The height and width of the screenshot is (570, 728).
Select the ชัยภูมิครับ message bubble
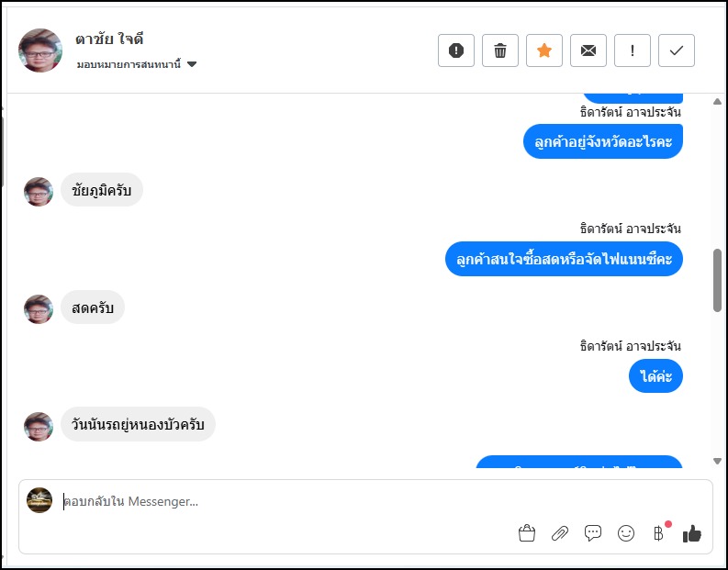click(102, 190)
